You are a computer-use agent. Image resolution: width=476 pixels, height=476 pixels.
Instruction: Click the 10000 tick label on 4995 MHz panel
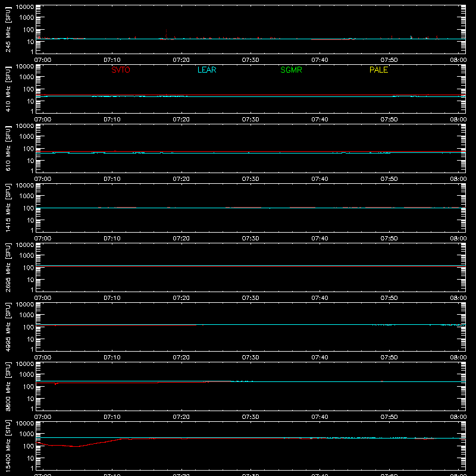click(x=25, y=305)
